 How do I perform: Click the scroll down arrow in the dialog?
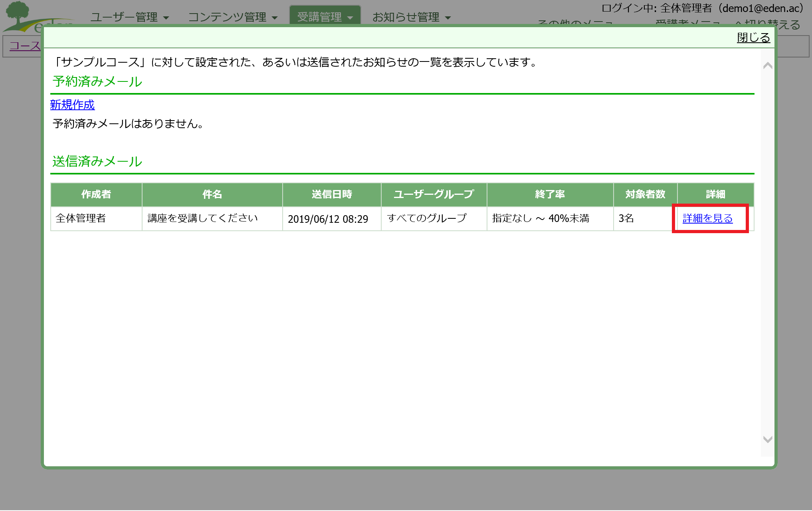pyautogui.click(x=767, y=440)
